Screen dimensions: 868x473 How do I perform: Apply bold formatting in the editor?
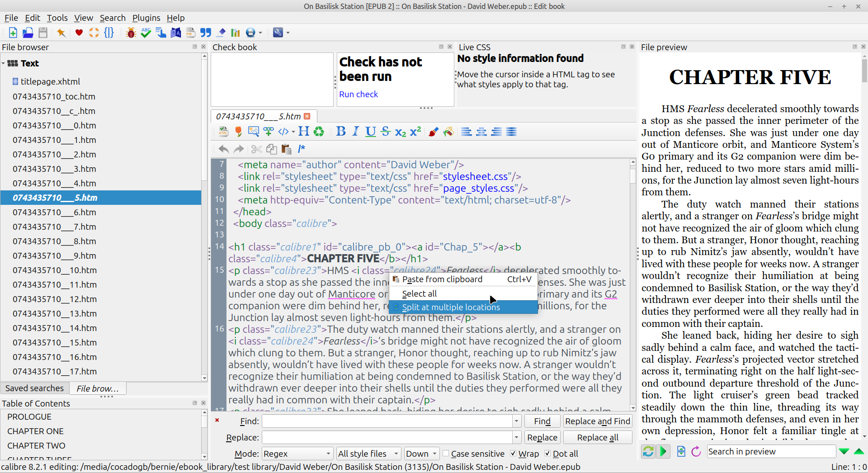341,132
